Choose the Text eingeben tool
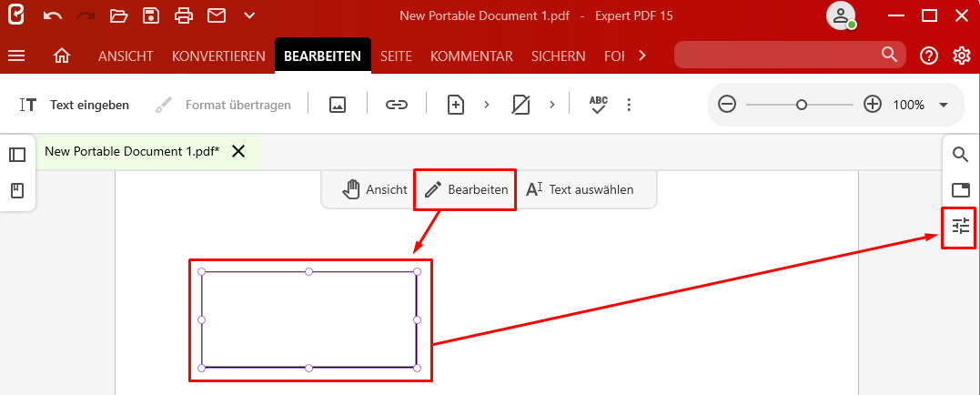Viewport: 980px width, 395px height. pos(75,105)
